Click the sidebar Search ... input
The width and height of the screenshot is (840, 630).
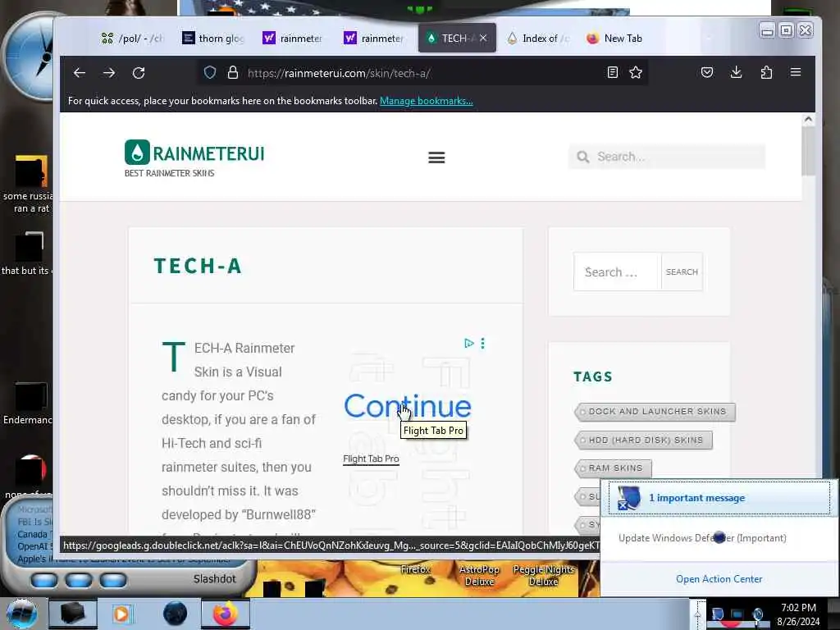pyautogui.click(x=617, y=272)
